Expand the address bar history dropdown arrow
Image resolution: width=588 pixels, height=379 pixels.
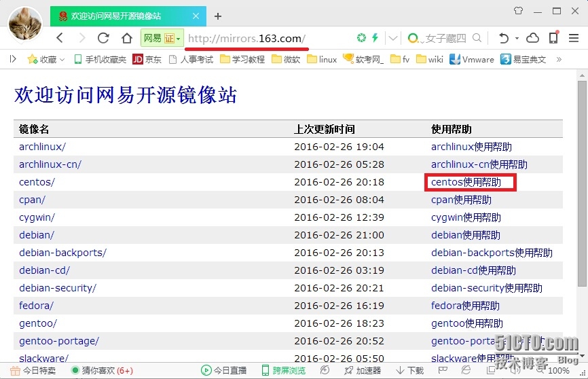(392, 38)
